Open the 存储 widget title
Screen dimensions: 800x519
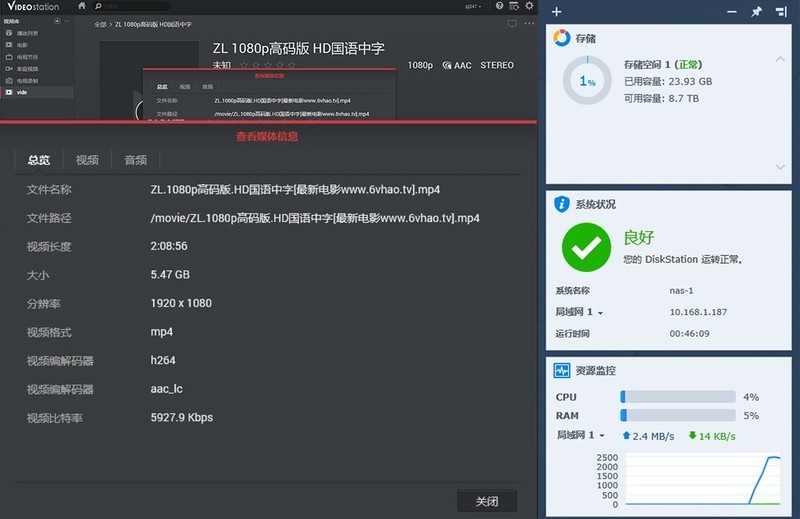585,38
